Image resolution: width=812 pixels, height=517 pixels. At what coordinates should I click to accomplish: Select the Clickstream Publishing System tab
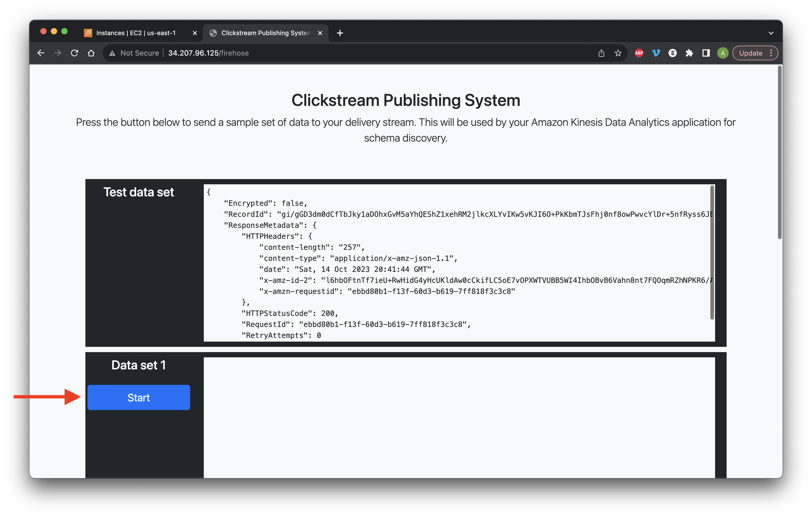(x=266, y=33)
